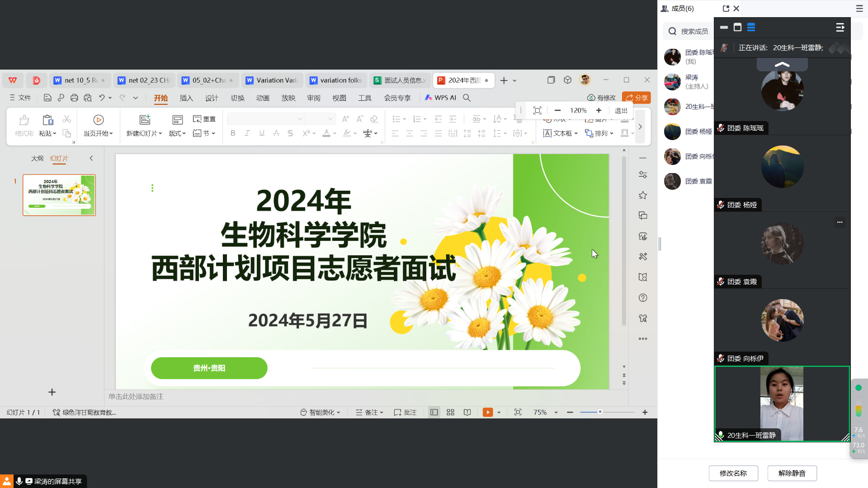The height and width of the screenshot is (488, 868).
Task: Toggle normal view in status bar
Action: coord(434,412)
